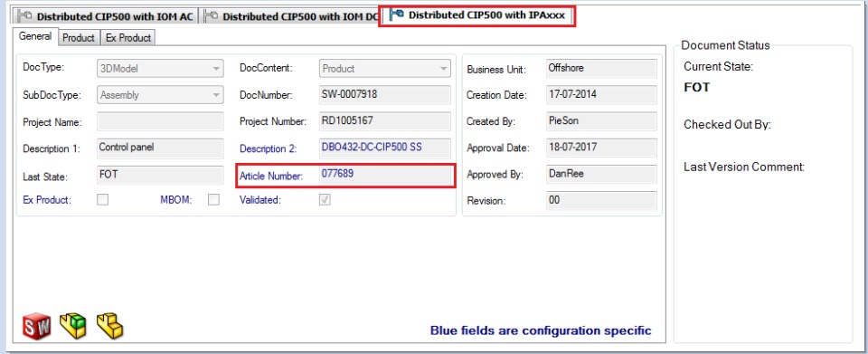
Task: Click the Article Number field 077689
Action: [385, 175]
